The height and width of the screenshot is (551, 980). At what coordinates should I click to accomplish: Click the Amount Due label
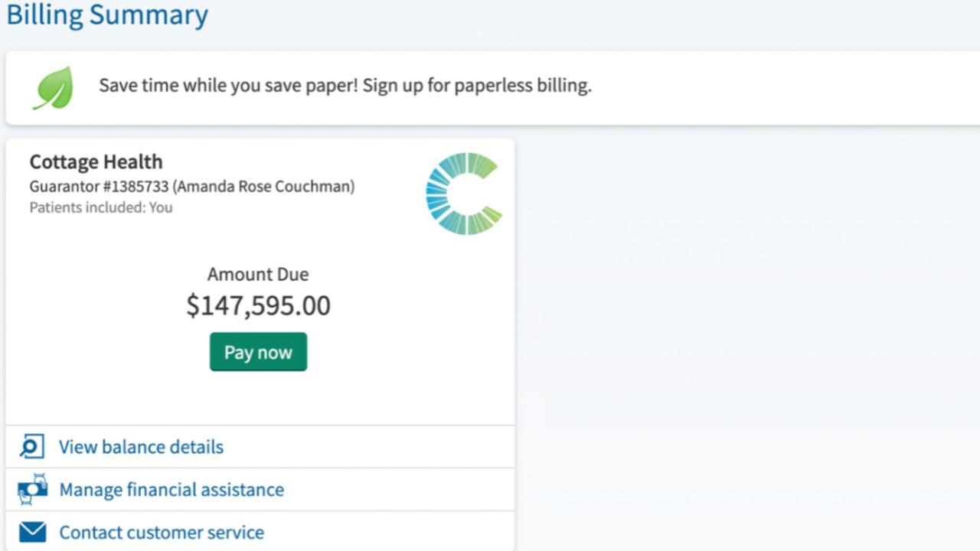tap(258, 274)
